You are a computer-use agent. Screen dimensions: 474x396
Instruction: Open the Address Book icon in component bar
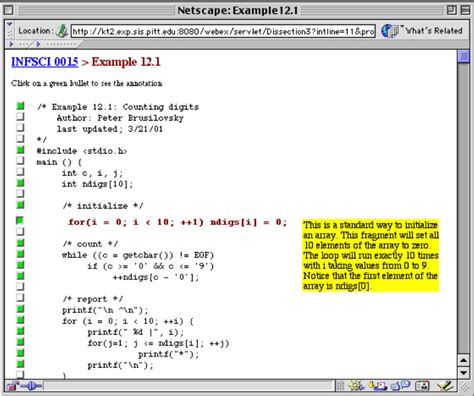click(x=422, y=386)
